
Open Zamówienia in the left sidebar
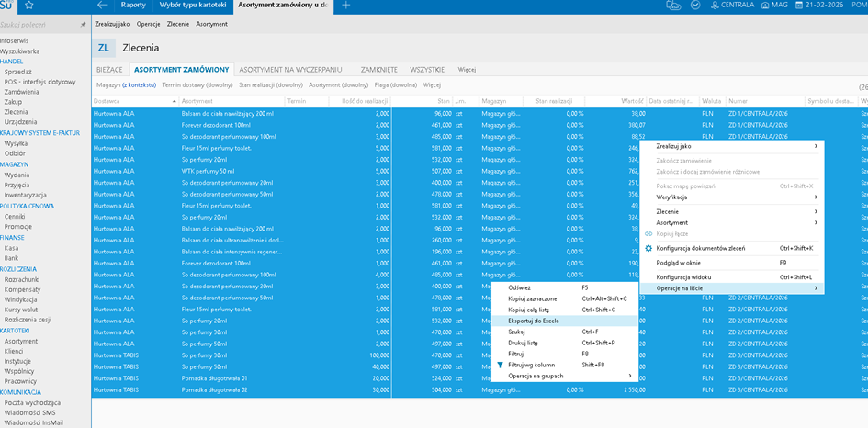point(22,92)
